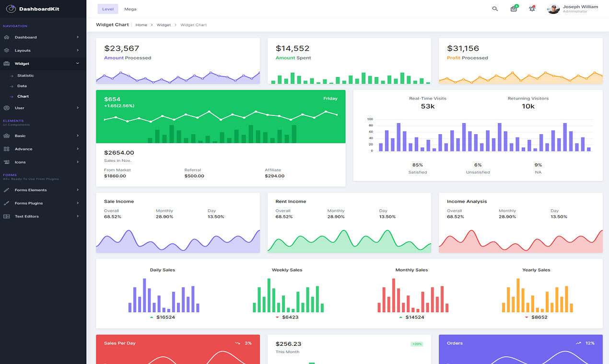This screenshot has height=364, width=609.
Task: Click the +20% badge on This Month card
Action: [416, 343]
